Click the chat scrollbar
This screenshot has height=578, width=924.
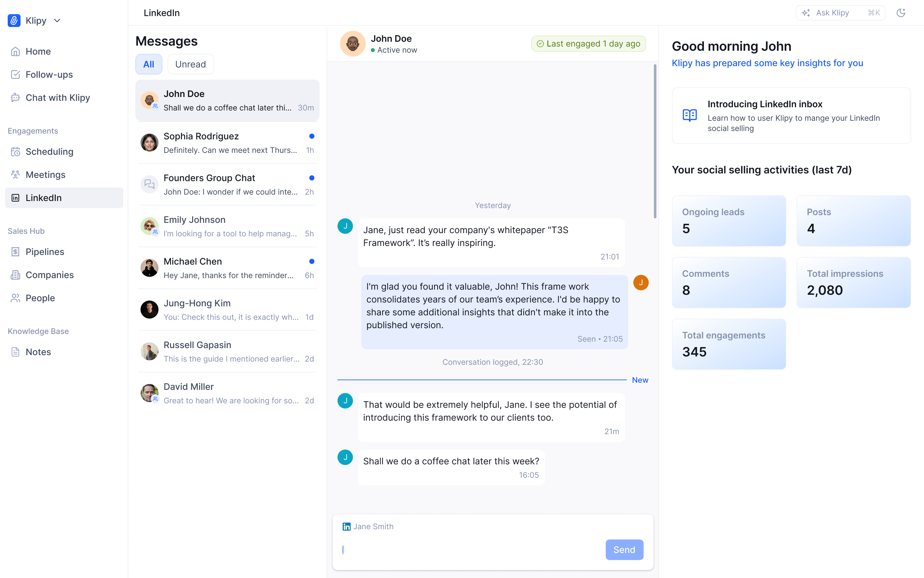(655, 141)
